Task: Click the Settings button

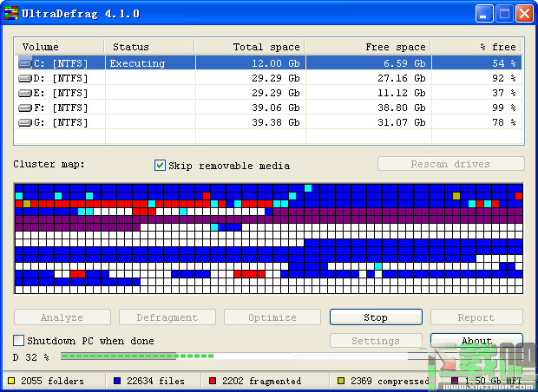Action: (x=376, y=341)
